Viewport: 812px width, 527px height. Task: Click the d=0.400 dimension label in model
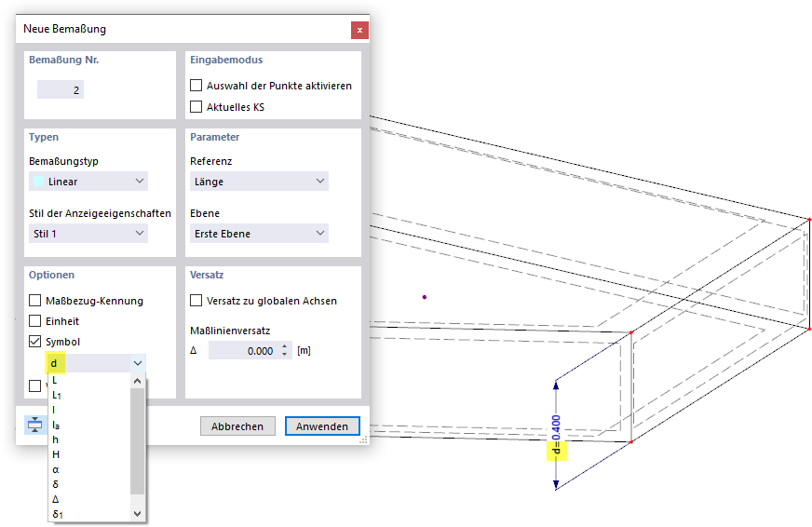pyautogui.click(x=556, y=434)
